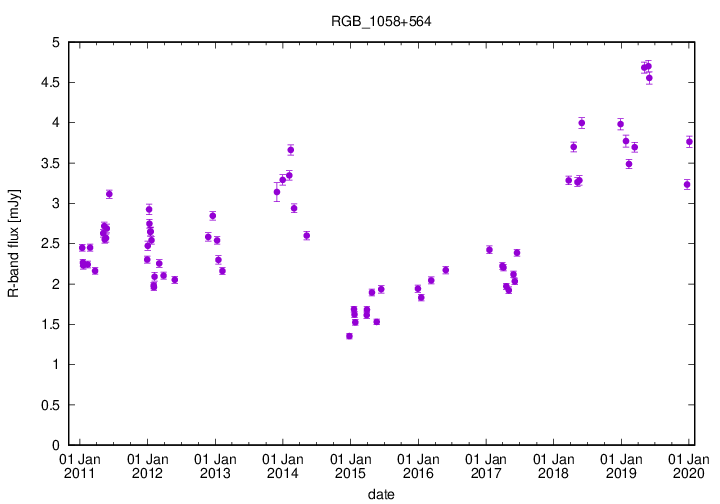Select the lowest data point near January 2015
The height and width of the screenshot is (504, 720).
click(349, 336)
